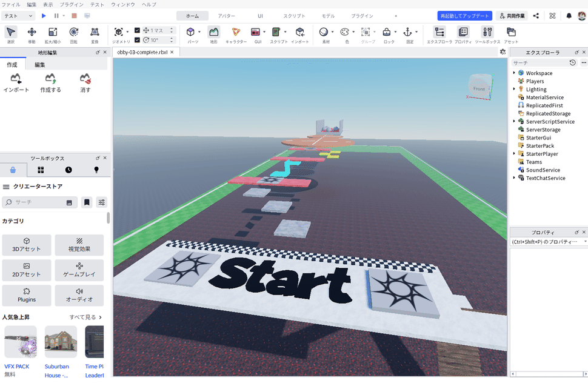The width and height of the screenshot is (588, 389).
Task: Expand ServerScriptService node
Action: coord(514,121)
